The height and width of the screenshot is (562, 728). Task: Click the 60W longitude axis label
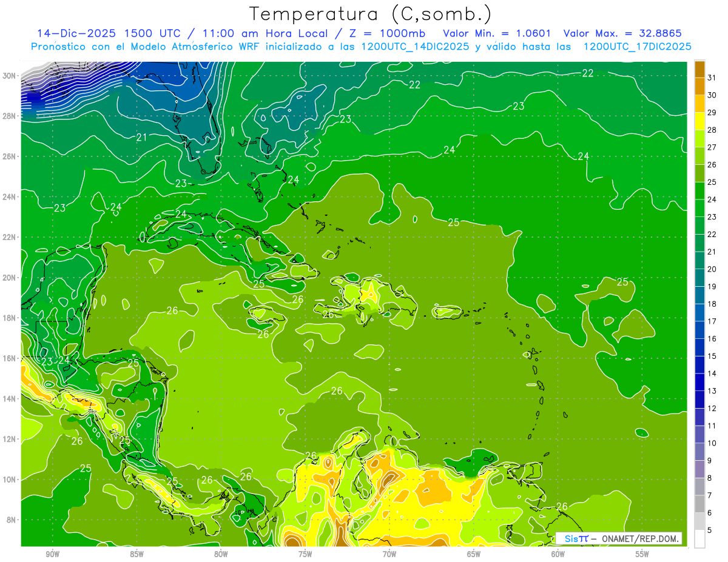(558, 554)
